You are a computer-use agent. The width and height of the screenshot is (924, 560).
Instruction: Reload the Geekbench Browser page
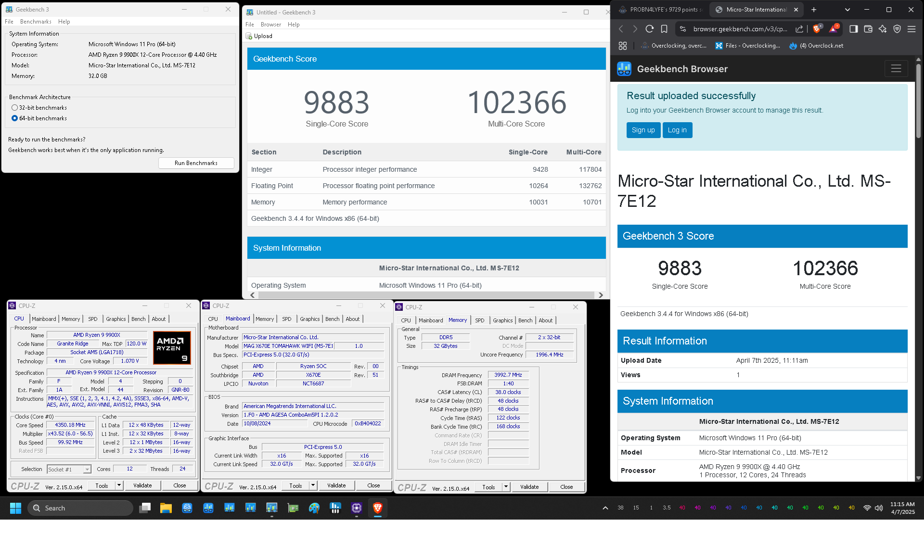coord(649,29)
